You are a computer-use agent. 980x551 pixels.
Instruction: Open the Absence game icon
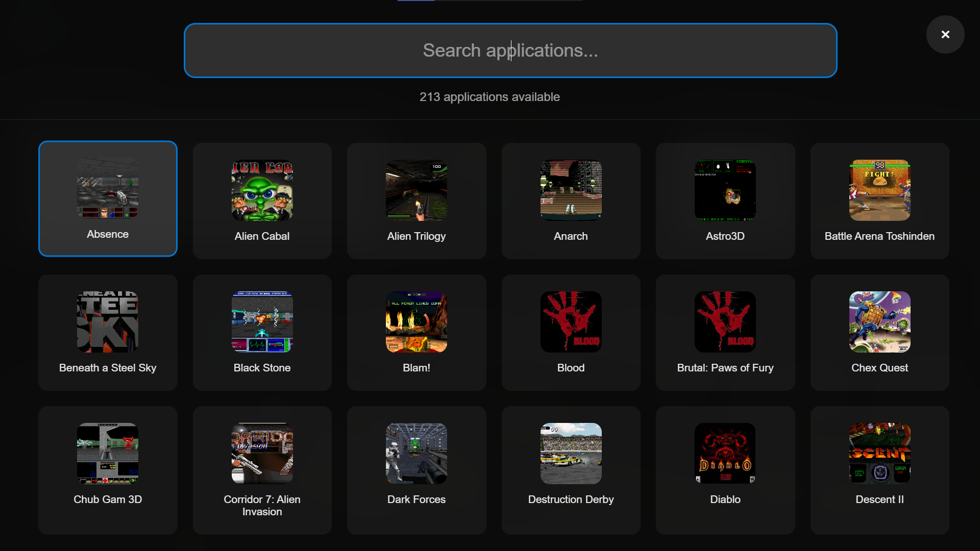click(x=108, y=188)
